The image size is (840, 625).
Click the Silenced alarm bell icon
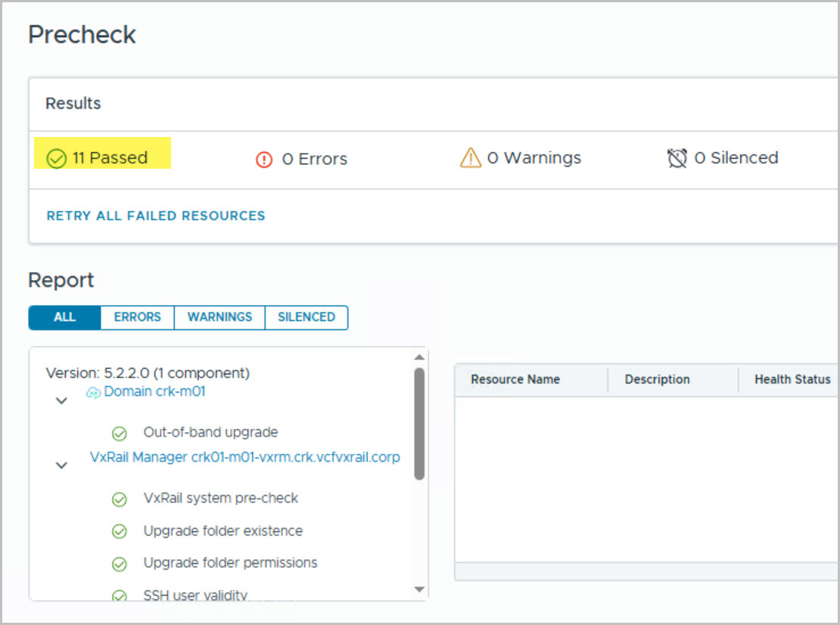click(677, 158)
